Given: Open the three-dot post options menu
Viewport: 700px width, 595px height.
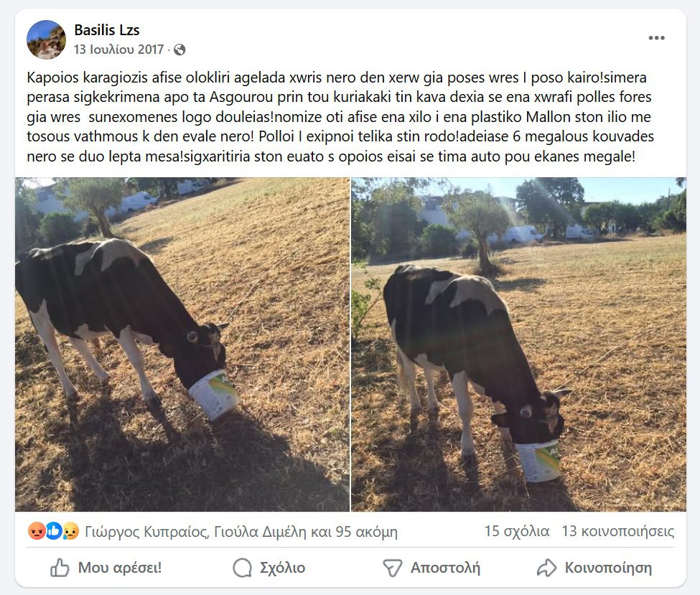Looking at the screenshot, I should (x=656, y=38).
